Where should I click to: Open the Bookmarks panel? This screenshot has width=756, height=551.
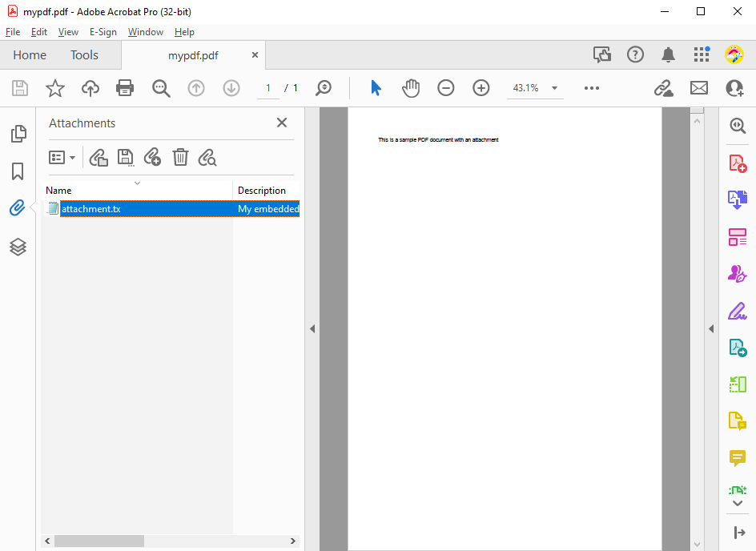[x=18, y=171]
